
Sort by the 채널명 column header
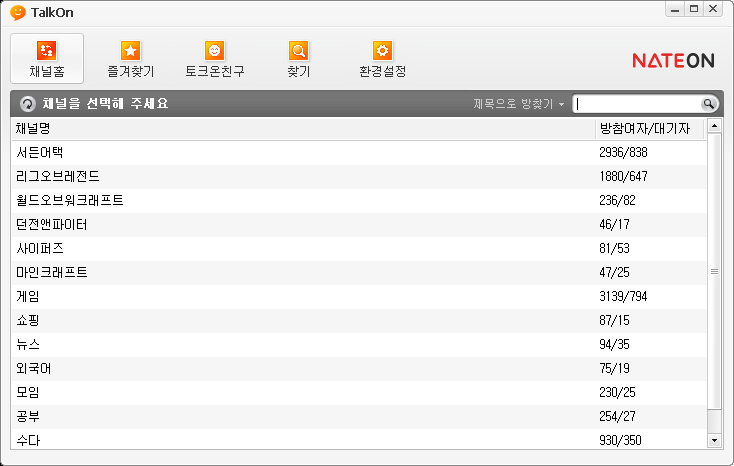click(x=303, y=128)
